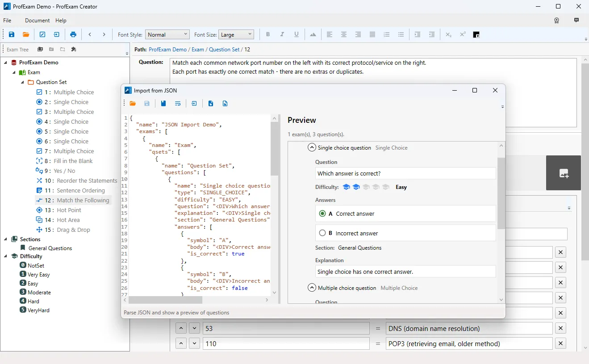The width and height of the screenshot is (589, 364).
Task: Open text color picker swatch
Action: point(476,35)
